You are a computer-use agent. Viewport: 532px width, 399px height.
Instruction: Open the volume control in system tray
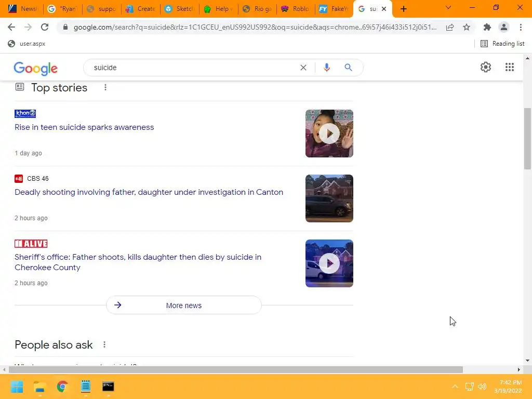[482, 387]
